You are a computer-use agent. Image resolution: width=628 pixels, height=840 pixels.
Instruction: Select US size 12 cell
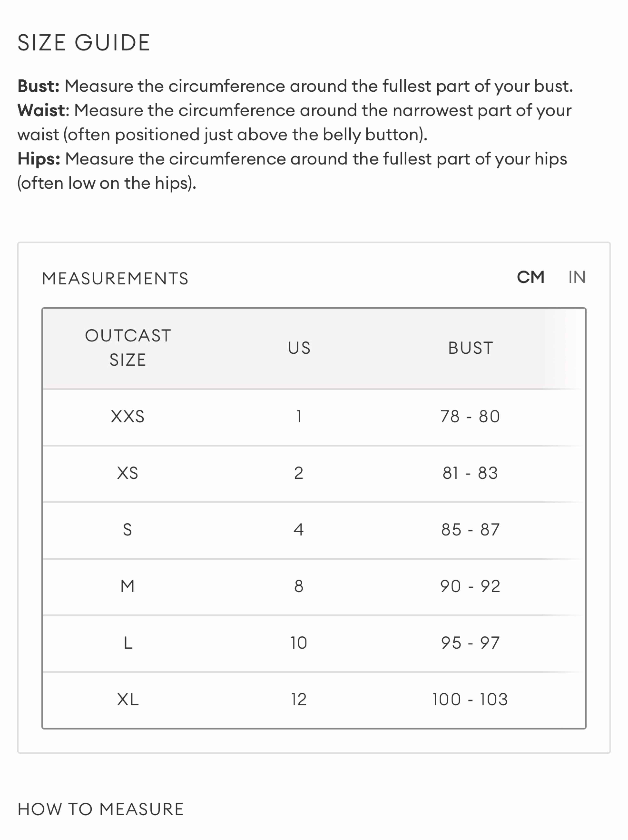pyautogui.click(x=299, y=700)
